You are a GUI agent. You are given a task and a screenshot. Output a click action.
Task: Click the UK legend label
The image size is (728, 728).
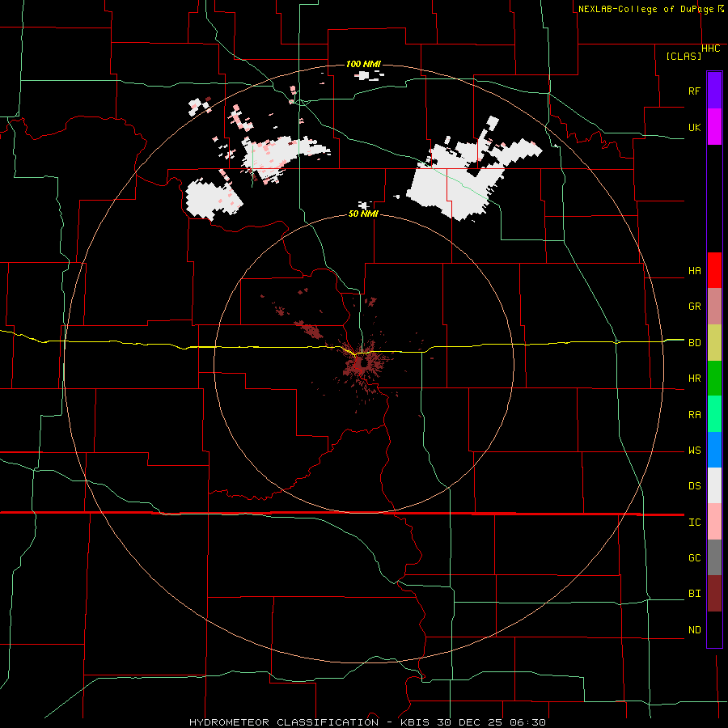[694, 127]
